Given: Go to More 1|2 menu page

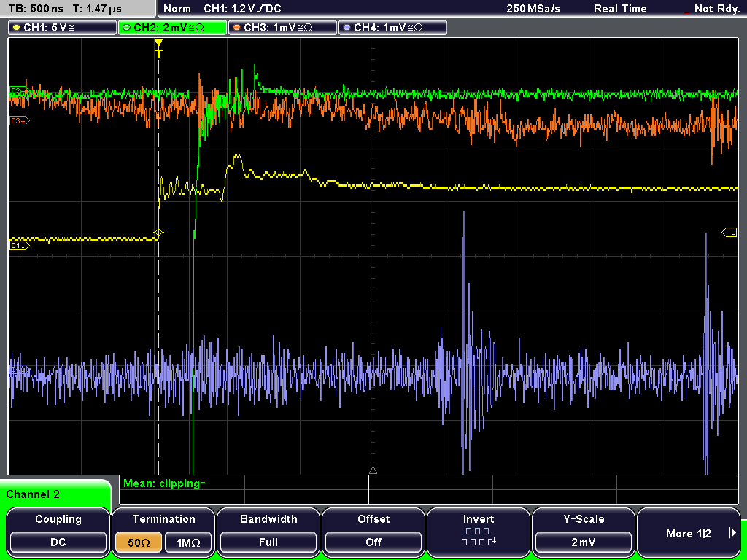Looking at the screenshot, I should click(689, 532).
